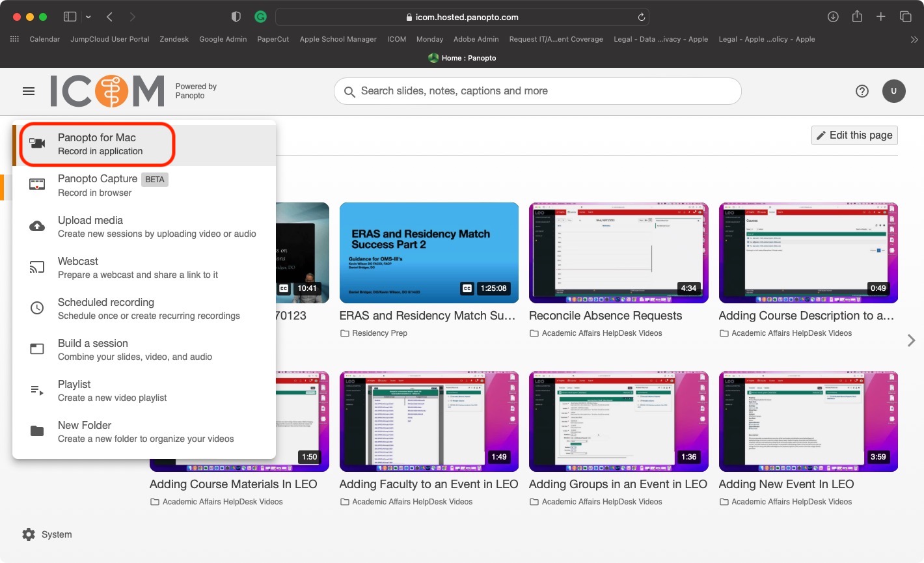Image resolution: width=924 pixels, height=563 pixels.
Task: Open Safari downloads icon
Action: coord(833,17)
